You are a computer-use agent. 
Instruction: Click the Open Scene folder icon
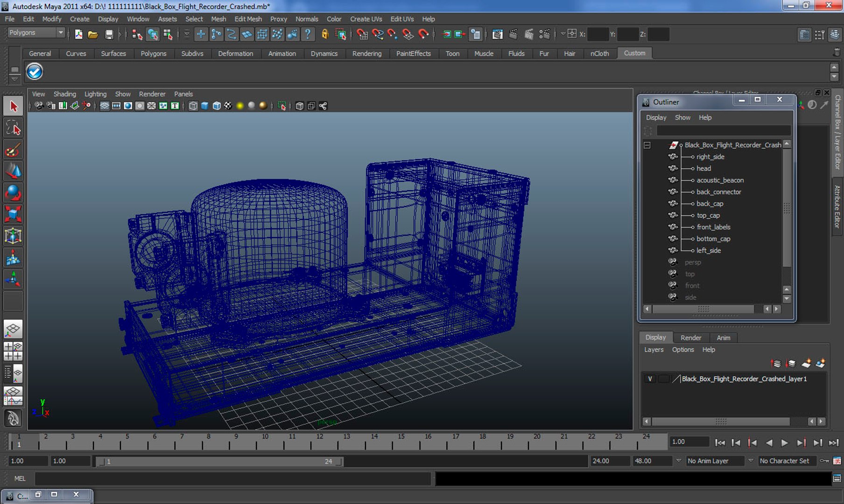[93, 35]
